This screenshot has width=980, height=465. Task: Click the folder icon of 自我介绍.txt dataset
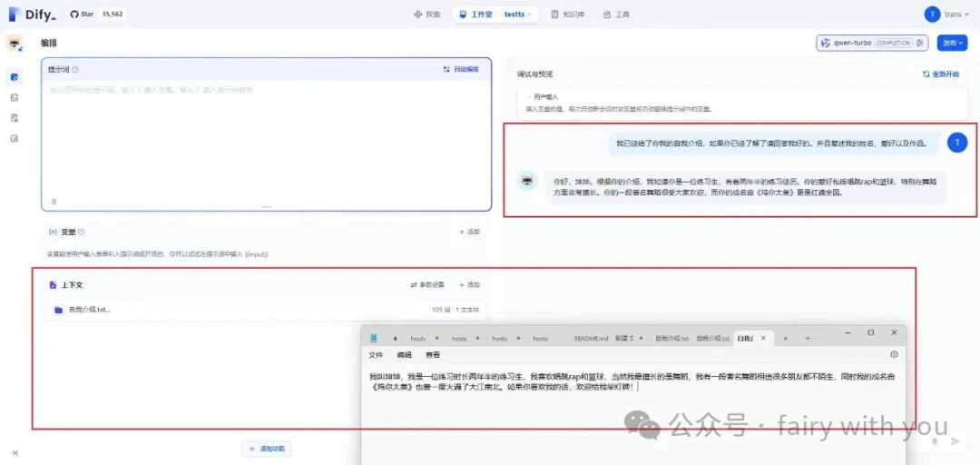(58, 310)
